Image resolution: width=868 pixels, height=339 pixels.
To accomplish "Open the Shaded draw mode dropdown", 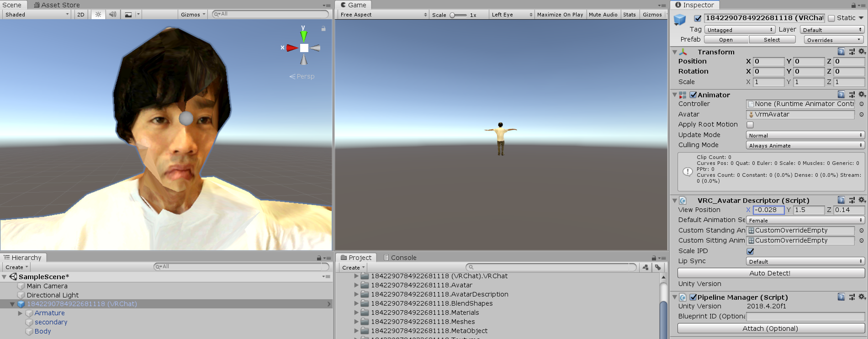I will [37, 15].
